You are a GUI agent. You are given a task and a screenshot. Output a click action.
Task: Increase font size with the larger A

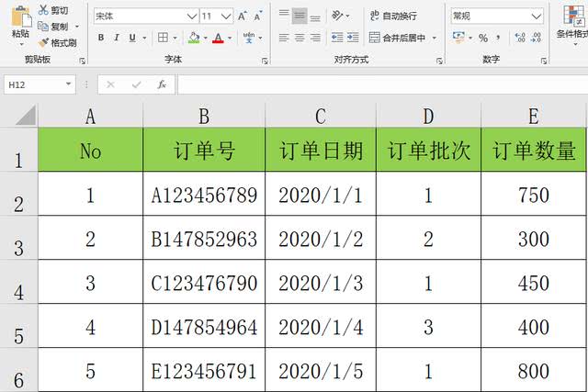[243, 16]
